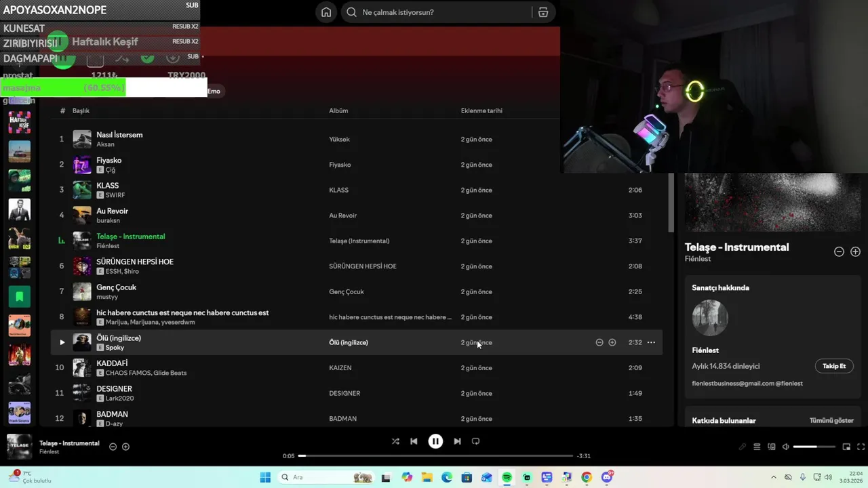Select the 'KADDAFİ' track title
This screenshot has width=868, height=488.
pyautogui.click(x=112, y=363)
